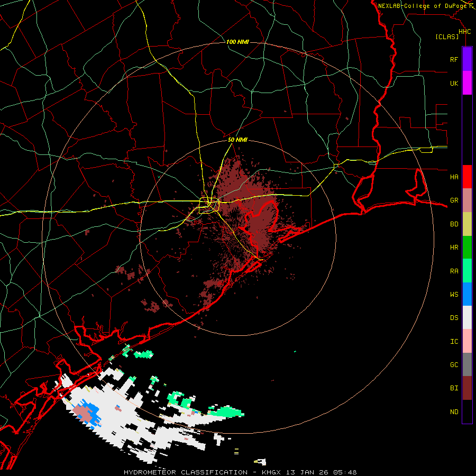This screenshot has height=476, width=476.
Task: Click the GR legend label
Action: [x=454, y=200]
